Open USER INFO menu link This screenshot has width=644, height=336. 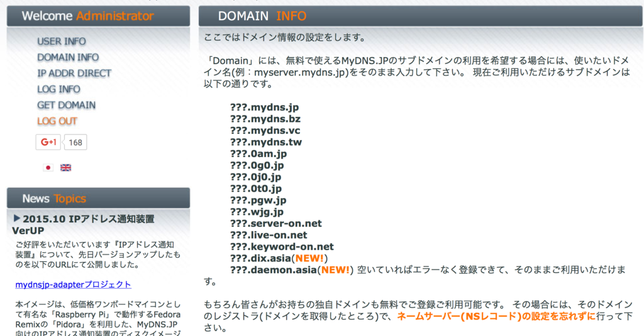coord(62,41)
